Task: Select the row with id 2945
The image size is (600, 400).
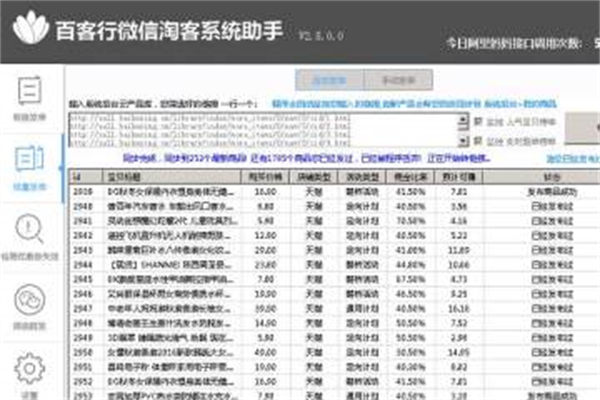Action: 334,279
